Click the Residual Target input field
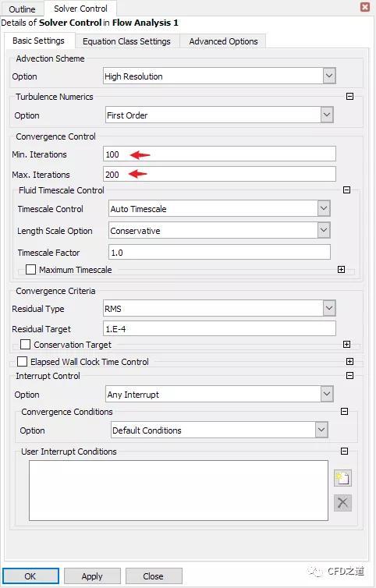 click(219, 329)
